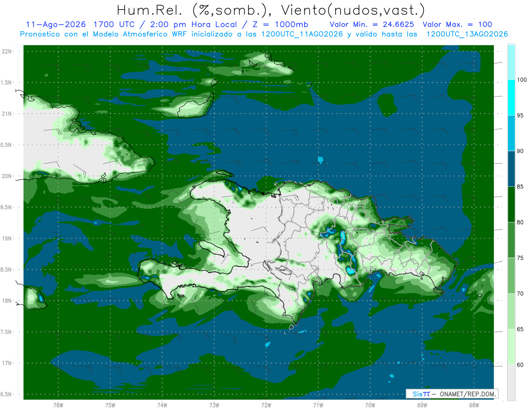Screen dimensions: 532x411
Task: Click the longitude label '70W'
Action: 370,405
